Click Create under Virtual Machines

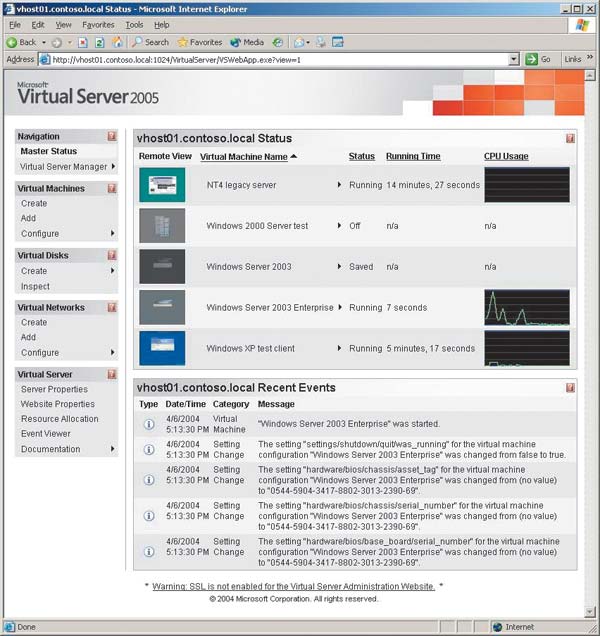click(x=34, y=204)
